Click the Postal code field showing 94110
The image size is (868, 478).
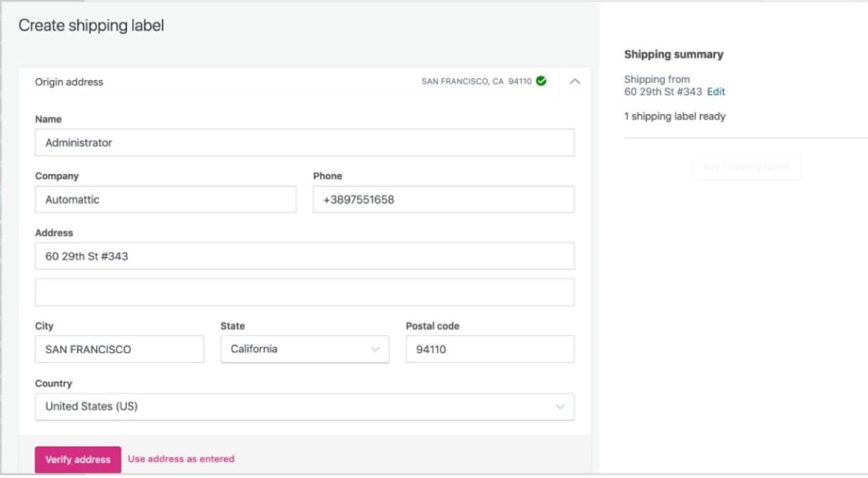tap(489, 349)
